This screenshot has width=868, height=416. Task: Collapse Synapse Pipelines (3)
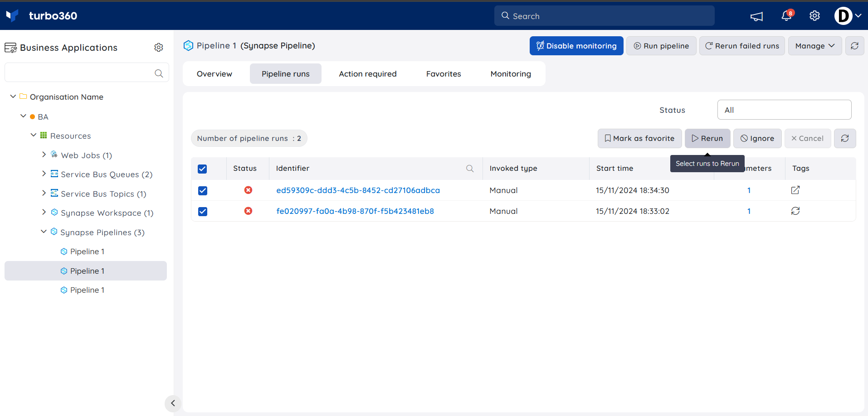[x=44, y=232]
